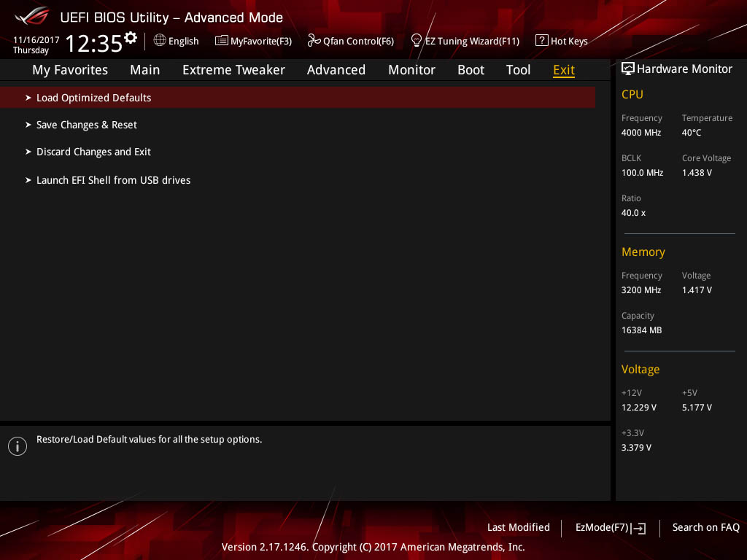Switch to the Extreme Tweaker tab

233,70
